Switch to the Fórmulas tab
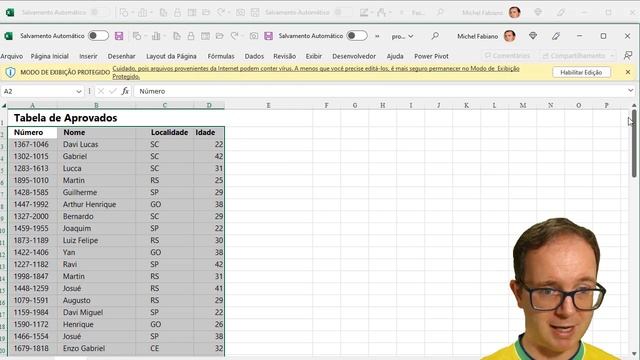The height and width of the screenshot is (360, 640). [x=221, y=56]
